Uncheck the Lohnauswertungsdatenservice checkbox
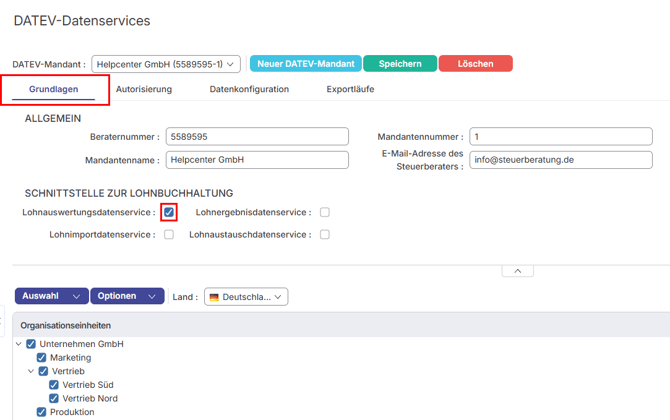Viewport: 670px width, 420px height. [x=169, y=212]
